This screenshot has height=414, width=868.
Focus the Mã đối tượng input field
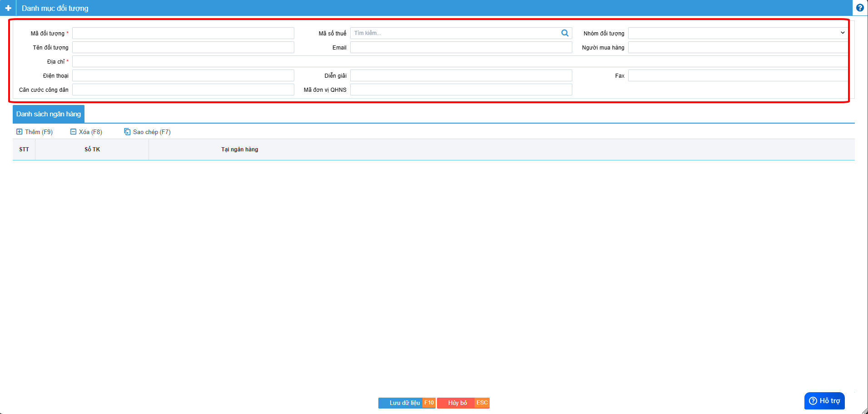pos(183,33)
